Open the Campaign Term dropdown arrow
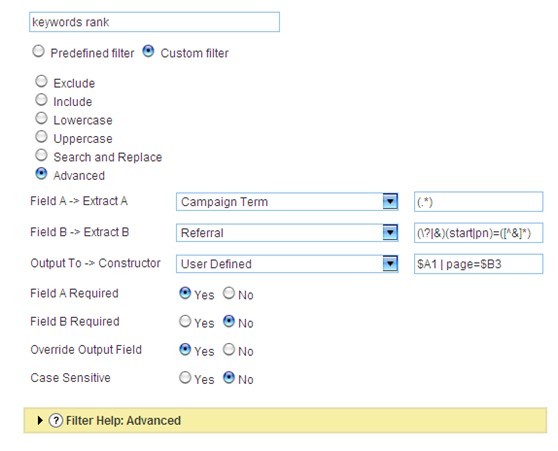The image size is (558, 451). [x=390, y=201]
